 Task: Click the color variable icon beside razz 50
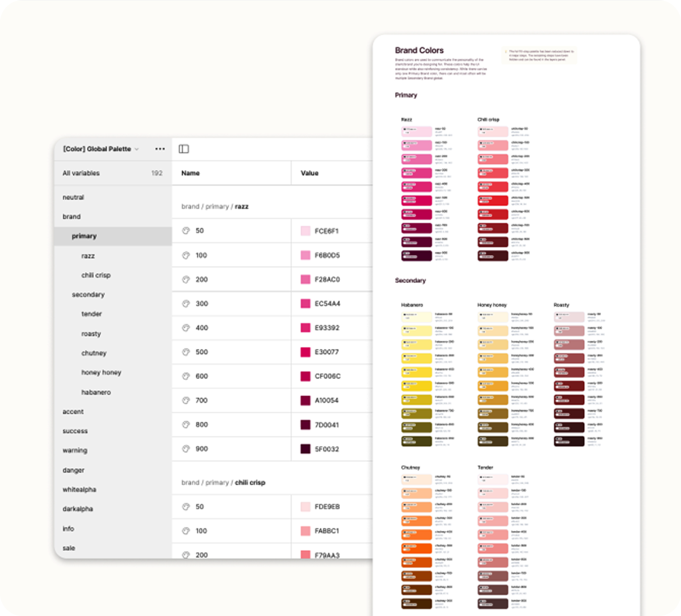[186, 231]
